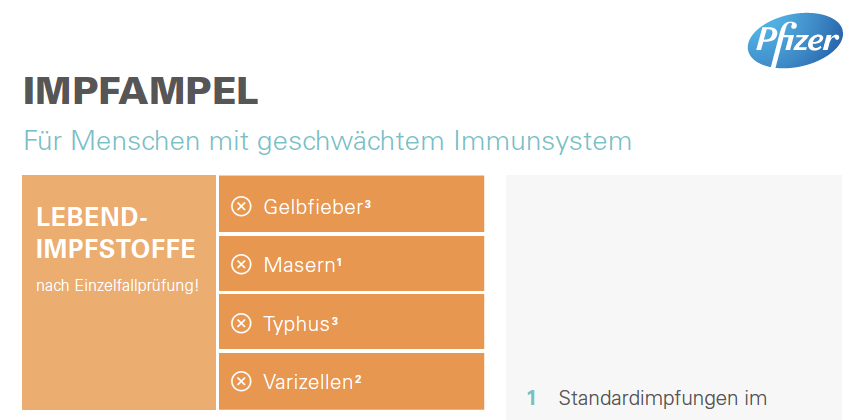Image resolution: width=862 pixels, height=420 pixels.
Task: Click footnote superscript 3 after Gelbfieber
Action: coord(368,203)
